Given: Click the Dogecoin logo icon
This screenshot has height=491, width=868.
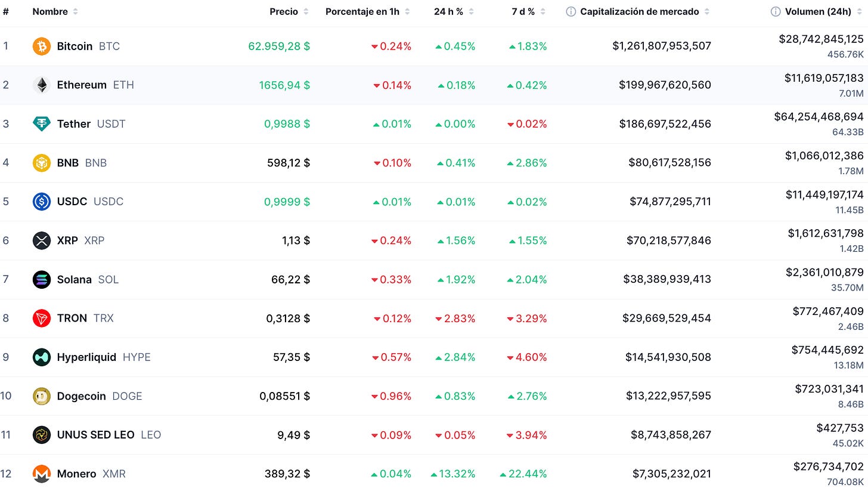Looking at the screenshot, I should tap(42, 396).
